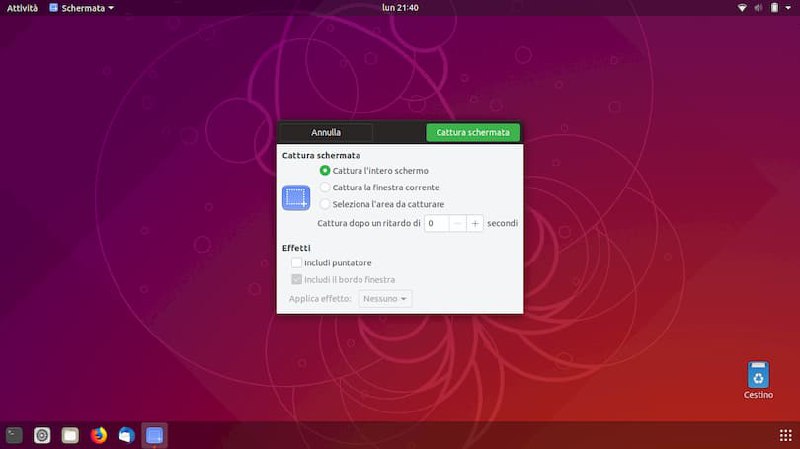Cancel with the Annulla button
Image resolution: width=800 pixels, height=449 pixels.
pyautogui.click(x=326, y=132)
